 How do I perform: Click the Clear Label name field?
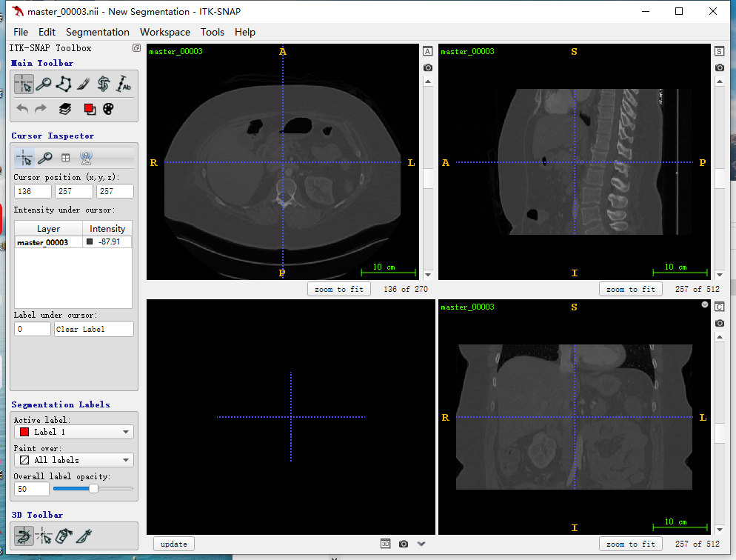[94, 329]
